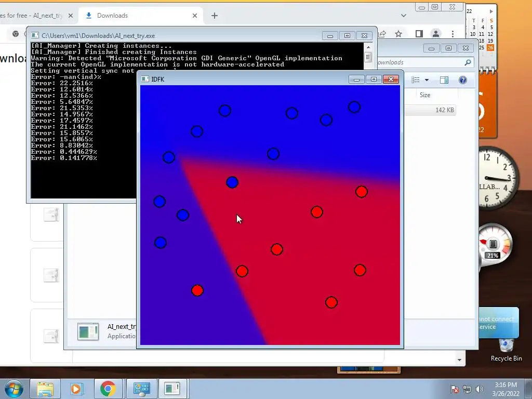Grab the console vertical scrollbar thumb
Image resolution: width=532 pixels, height=399 pixels.
[x=368, y=56]
